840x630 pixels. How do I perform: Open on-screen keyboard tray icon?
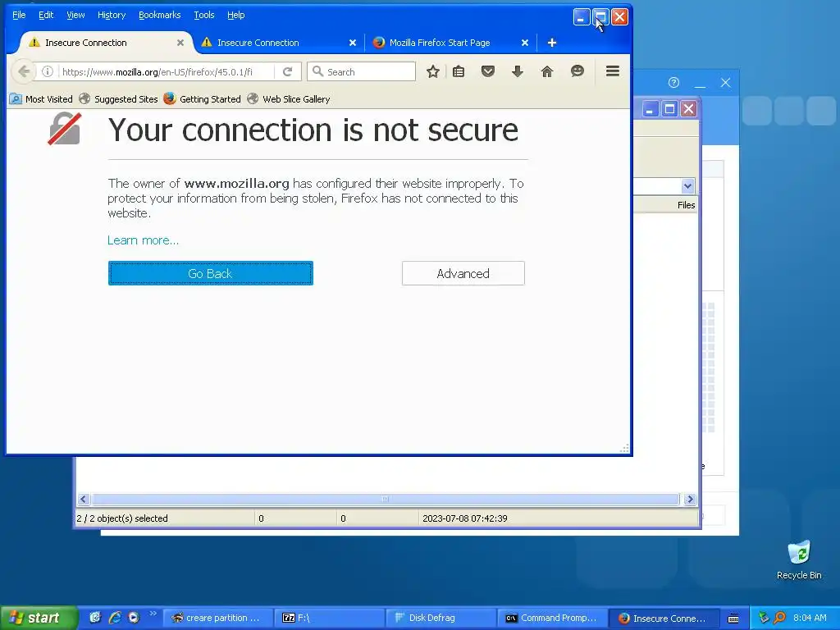pyautogui.click(x=733, y=619)
